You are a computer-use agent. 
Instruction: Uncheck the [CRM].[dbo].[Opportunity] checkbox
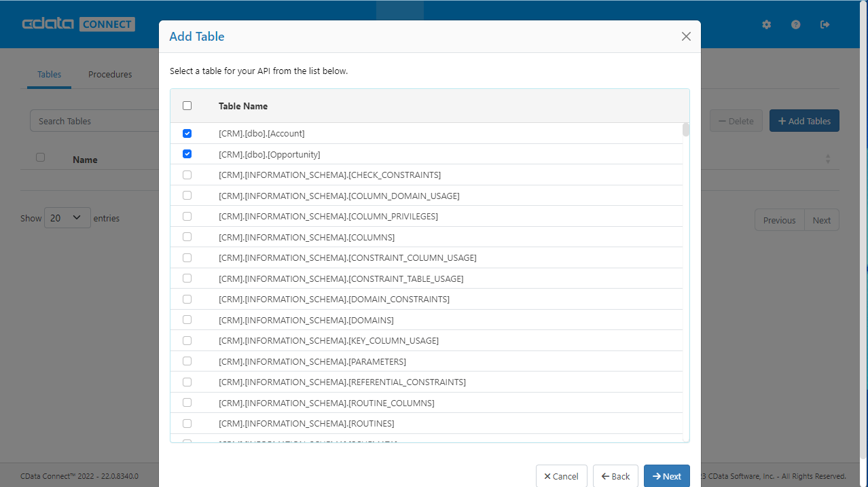(x=187, y=154)
